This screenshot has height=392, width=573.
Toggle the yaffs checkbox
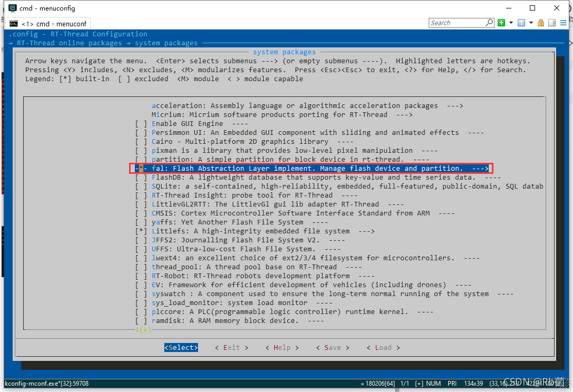tap(141, 222)
